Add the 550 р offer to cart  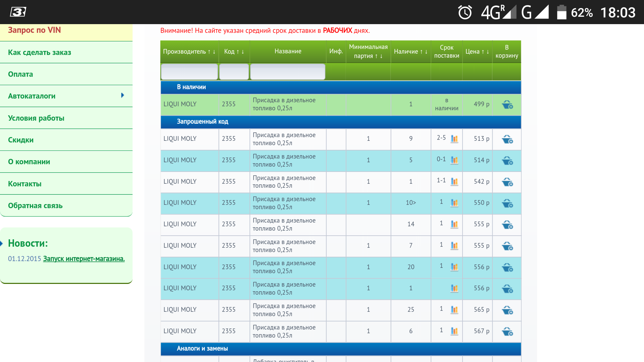point(507,203)
